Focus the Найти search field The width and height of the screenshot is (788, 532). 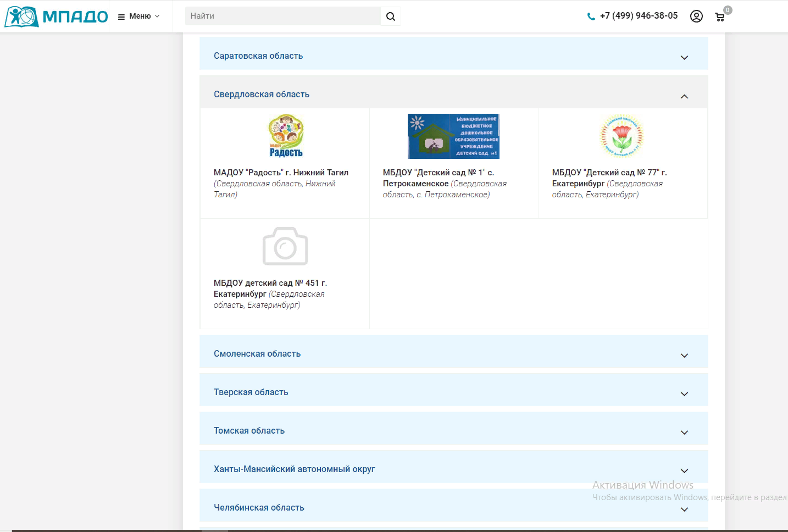click(x=283, y=16)
